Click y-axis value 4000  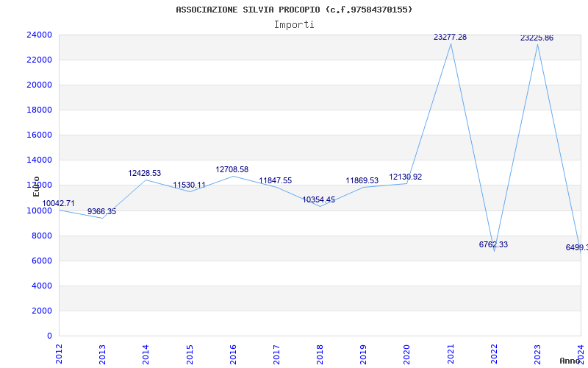pos(41,286)
